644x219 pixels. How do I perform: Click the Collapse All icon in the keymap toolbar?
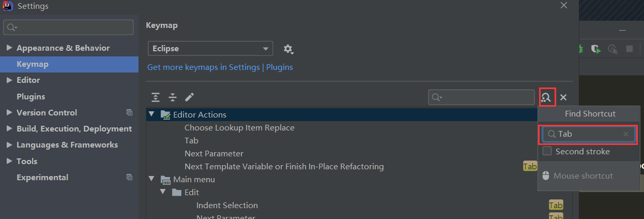tap(173, 97)
